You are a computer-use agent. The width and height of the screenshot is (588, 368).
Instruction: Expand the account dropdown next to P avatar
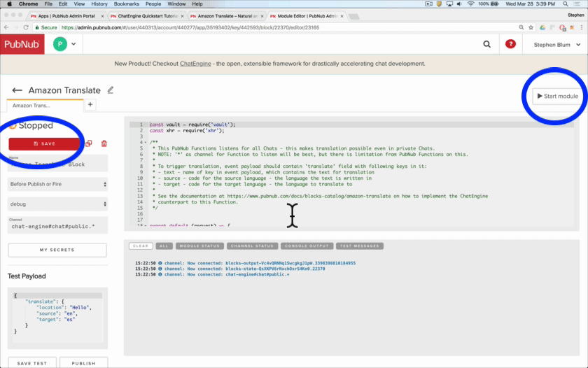coord(73,44)
